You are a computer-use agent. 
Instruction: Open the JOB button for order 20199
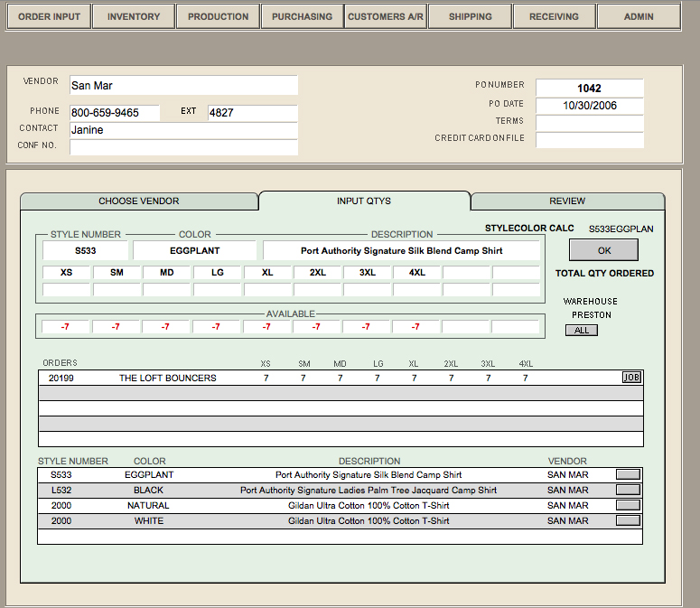[631, 378]
